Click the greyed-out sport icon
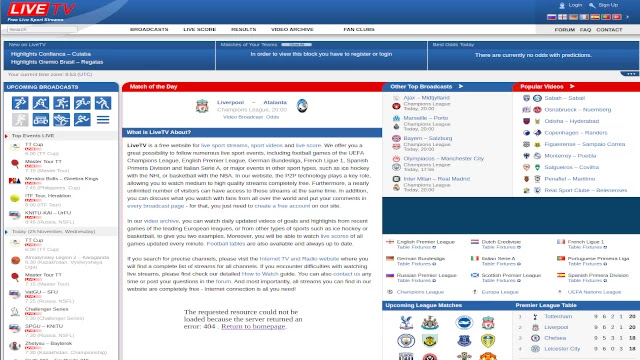This screenshot has width=640, height=360. (20, 120)
